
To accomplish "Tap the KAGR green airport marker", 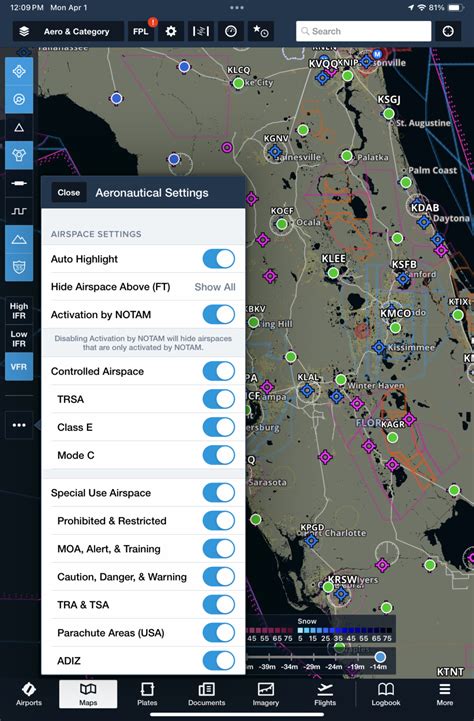I will (392, 437).
